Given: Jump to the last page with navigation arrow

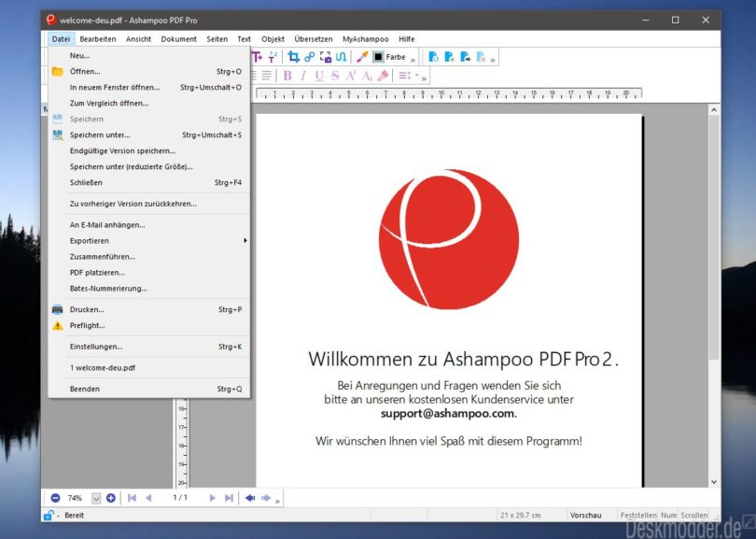Looking at the screenshot, I should click(227, 498).
